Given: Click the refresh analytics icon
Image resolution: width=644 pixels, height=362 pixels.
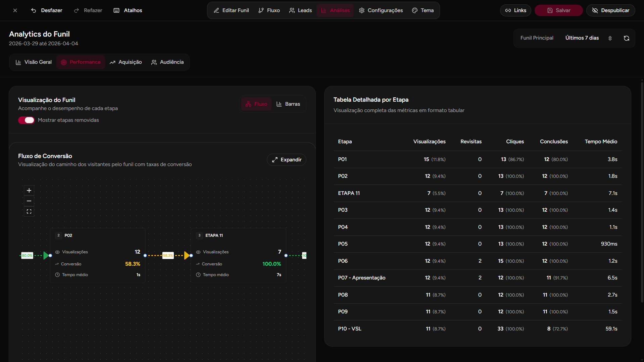Looking at the screenshot, I should tap(626, 38).
